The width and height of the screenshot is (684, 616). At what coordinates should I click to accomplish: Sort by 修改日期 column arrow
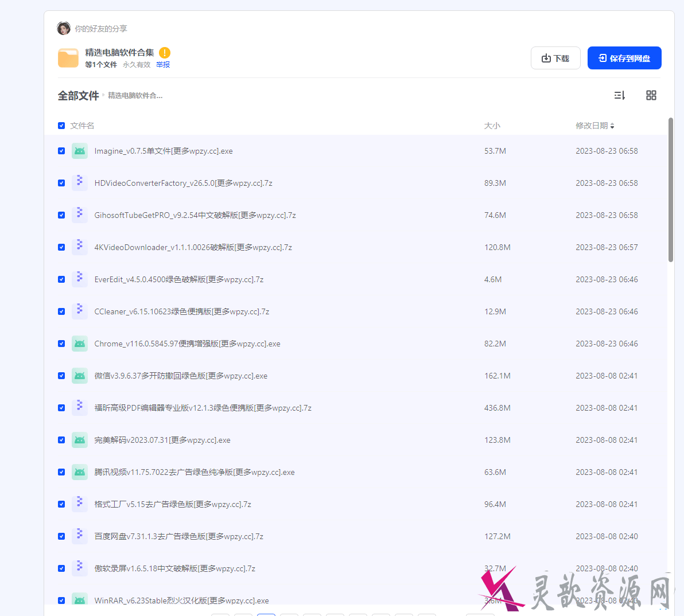tap(612, 126)
